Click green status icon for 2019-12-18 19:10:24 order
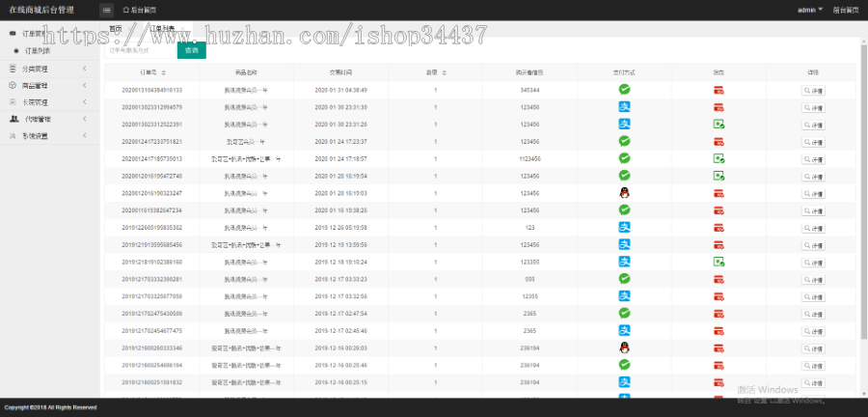This screenshot has height=417, width=868. click(719, 262)
